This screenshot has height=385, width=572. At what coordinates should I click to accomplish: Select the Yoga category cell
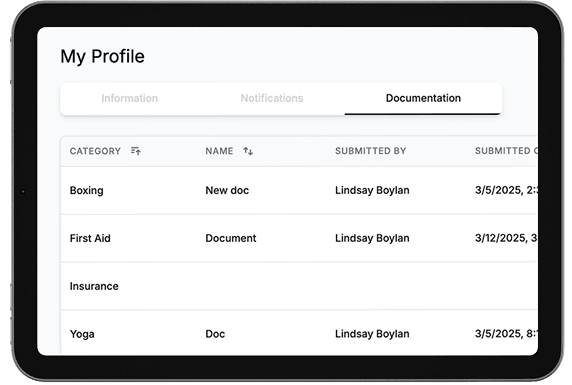click(82, 334)
